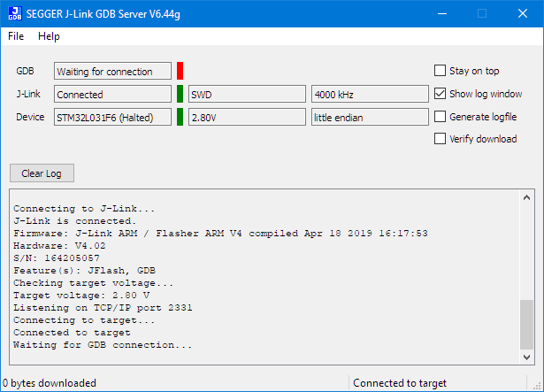Enable Generate logfile option
The width and height of the screenshot is (544, 392).
pos(440,117)
